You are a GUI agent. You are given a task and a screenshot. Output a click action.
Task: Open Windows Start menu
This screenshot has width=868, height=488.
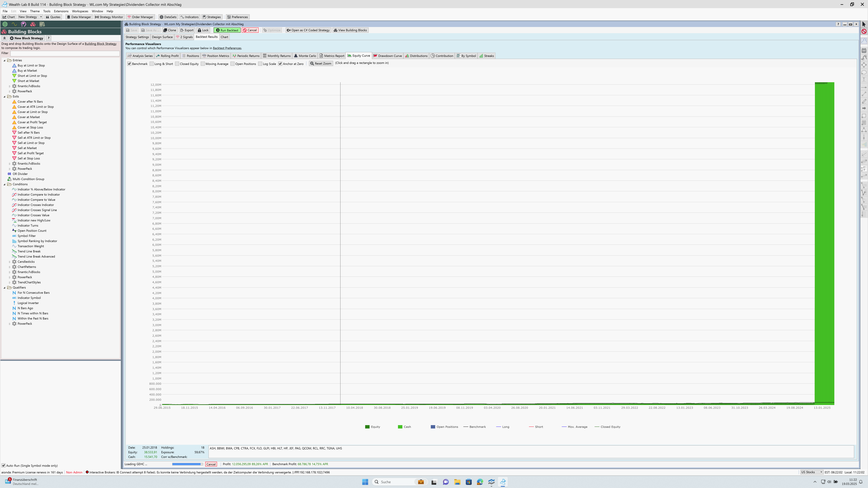[x=365, y=482]
